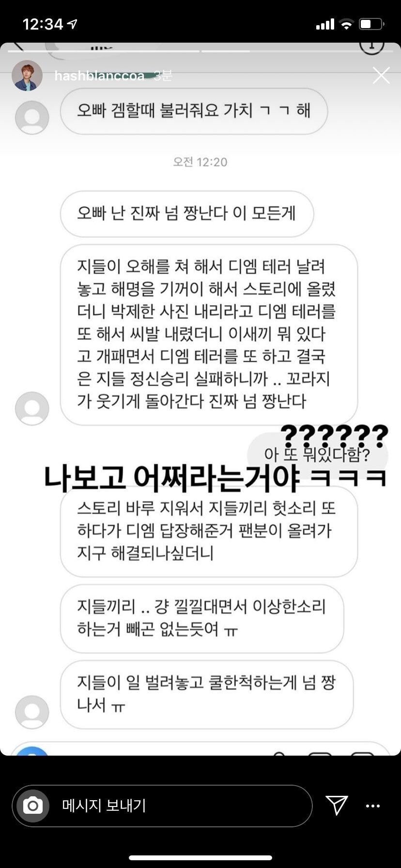The height and width of the screenshot is (868, 401).
Task: Tap the battery icon in status bar
Action: [x=372, y=24]
